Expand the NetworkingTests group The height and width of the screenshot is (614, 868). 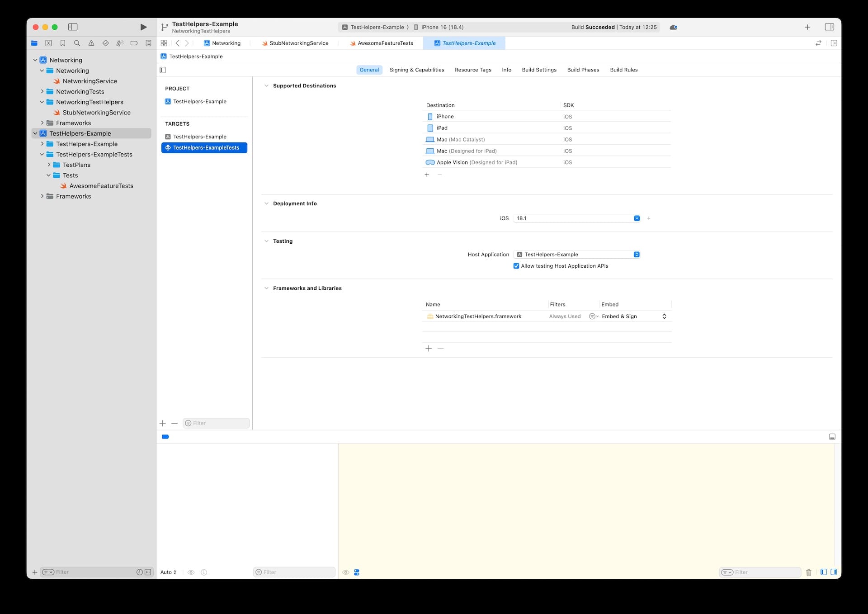[43, 91]
